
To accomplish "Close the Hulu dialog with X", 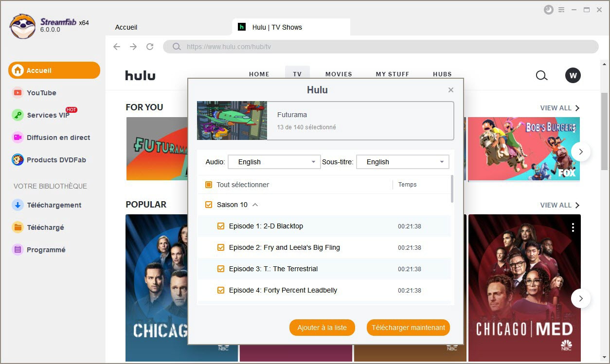I will (x=451, y=90).
